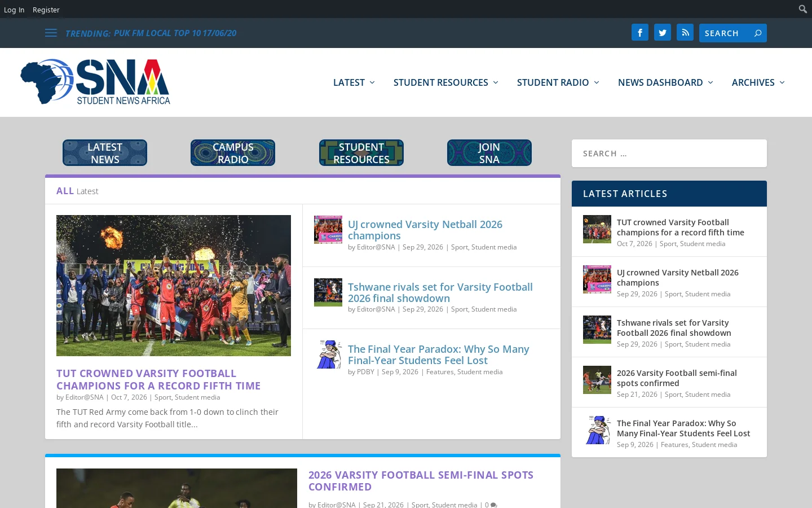
Task: Open the Latest News banner button
Action: tap(105, 153)
